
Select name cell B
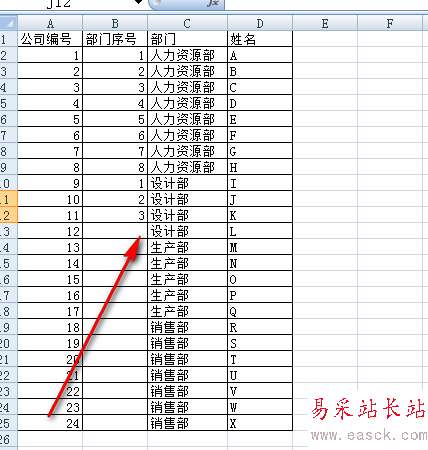[260, 71]
